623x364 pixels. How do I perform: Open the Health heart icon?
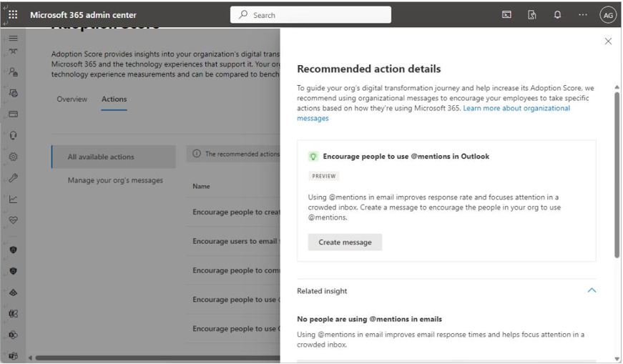(x=13, y=220)
